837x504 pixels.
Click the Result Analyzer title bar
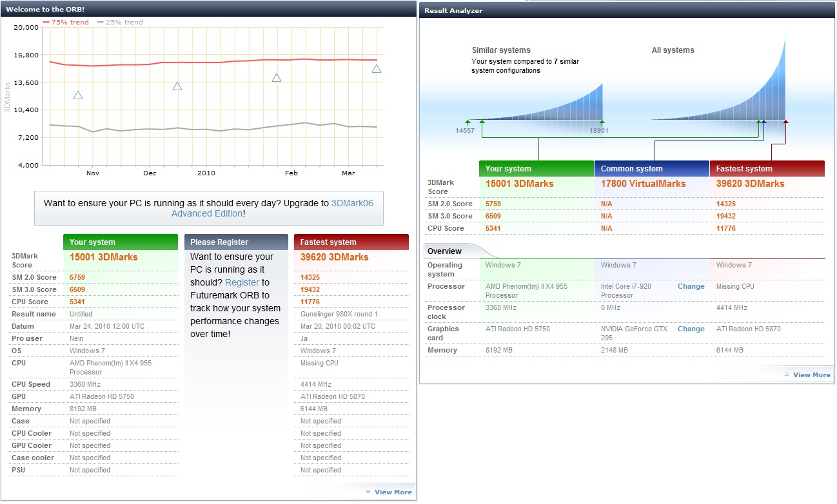tap(627, 10)
